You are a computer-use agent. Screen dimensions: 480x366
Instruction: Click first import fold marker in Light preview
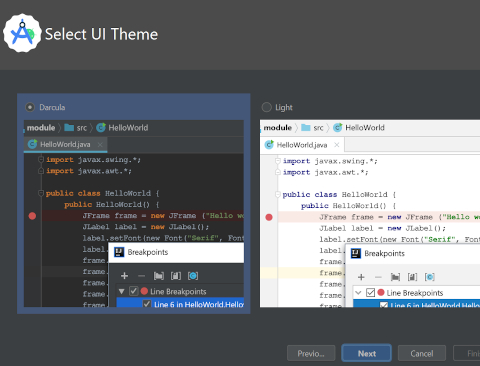point(278,161)
